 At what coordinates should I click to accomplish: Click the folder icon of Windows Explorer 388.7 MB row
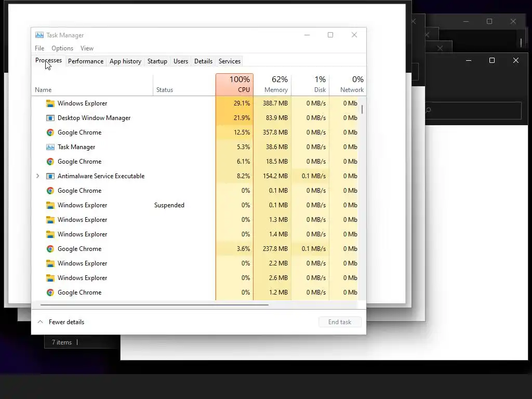click(x=50, y=103)
